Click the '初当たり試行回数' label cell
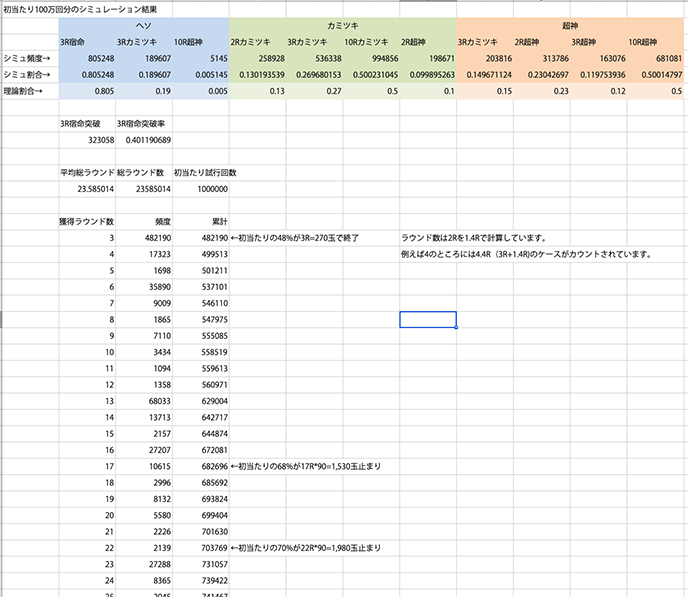Viewport: 688px width, 597px height. pos(205,173)
